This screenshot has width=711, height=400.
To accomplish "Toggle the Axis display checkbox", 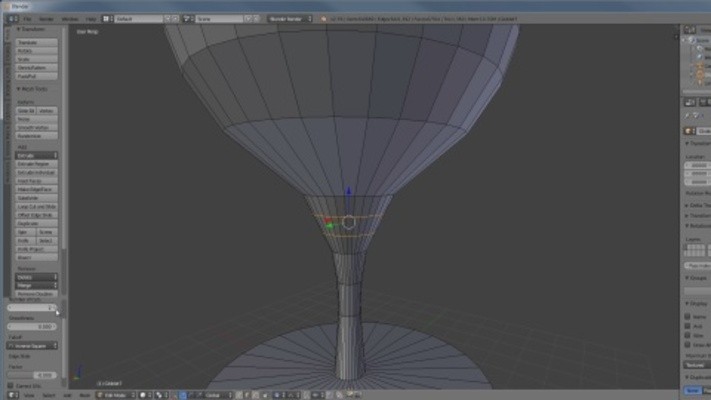I will [x=687, y=326].
